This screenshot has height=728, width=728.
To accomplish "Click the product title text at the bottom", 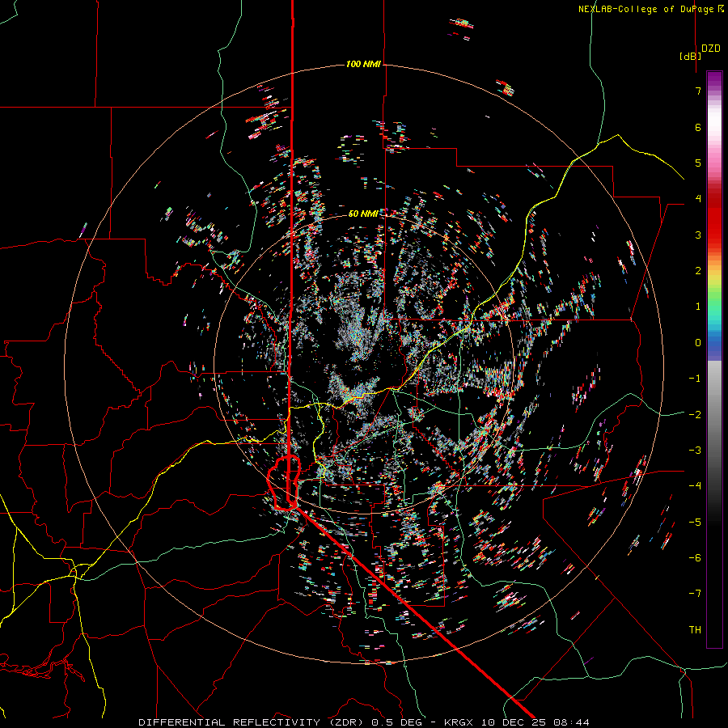I will click(x=364, y=722).
